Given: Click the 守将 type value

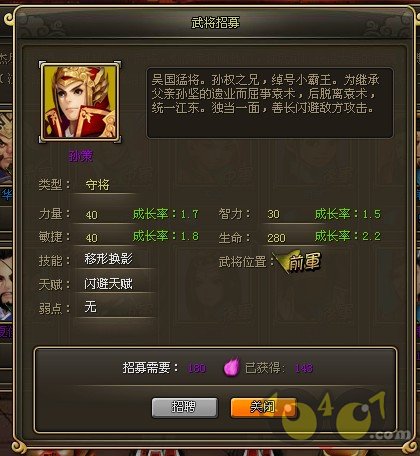Looking at the screenshot, I should 97,185.
